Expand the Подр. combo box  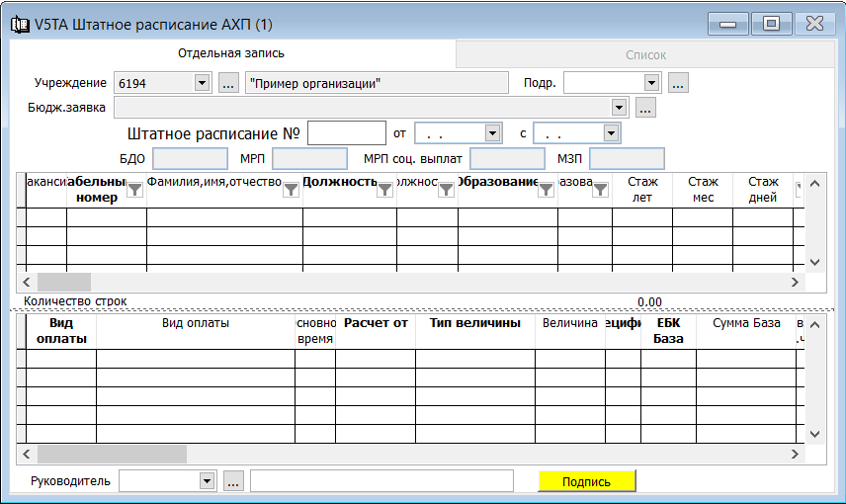click(x=651, y=84)
